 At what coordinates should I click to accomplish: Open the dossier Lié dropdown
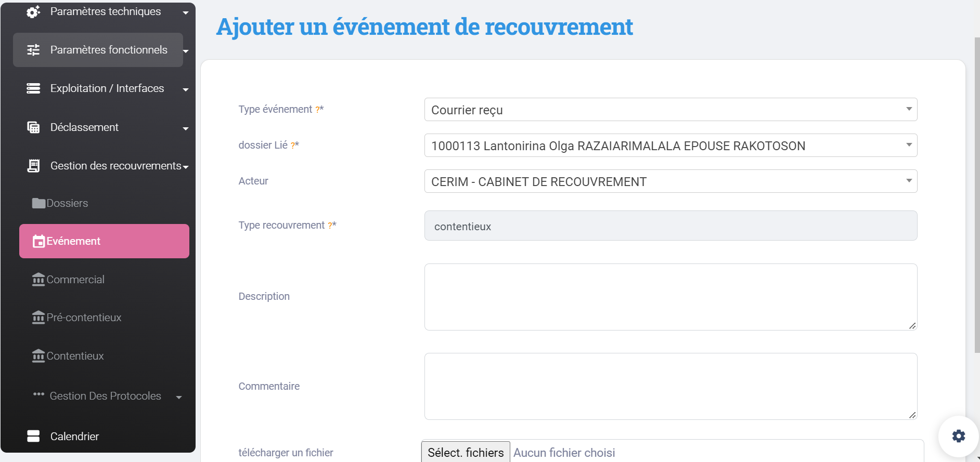tap(670, 146)
